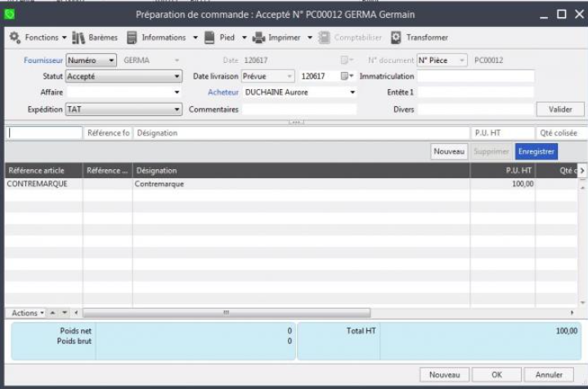Open the Informations toolbar item
588x389 pixels.
pos(132,38)
